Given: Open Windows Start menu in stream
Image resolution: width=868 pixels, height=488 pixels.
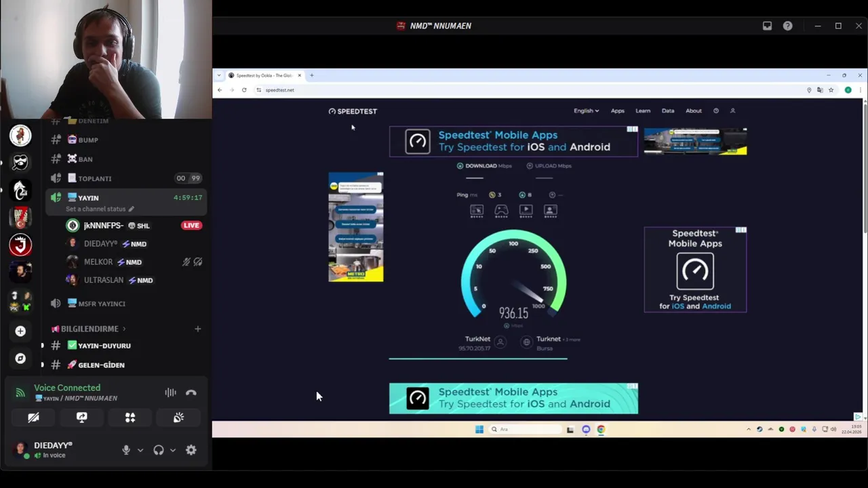Looking at the screenshot, I should pos(479,429).
